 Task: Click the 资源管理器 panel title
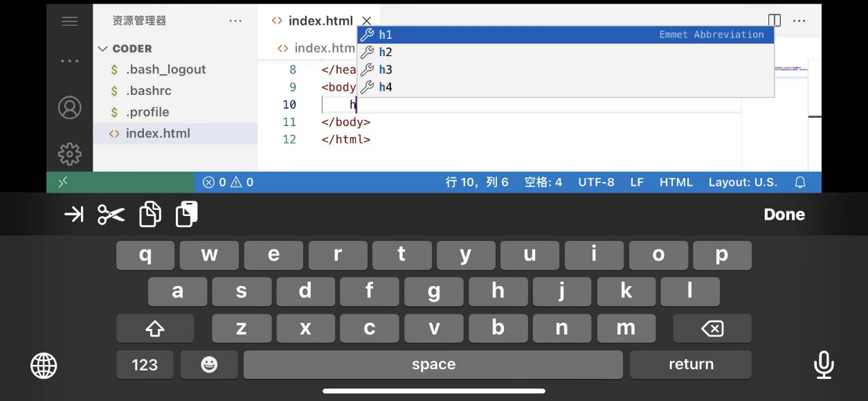click(139, 21)
